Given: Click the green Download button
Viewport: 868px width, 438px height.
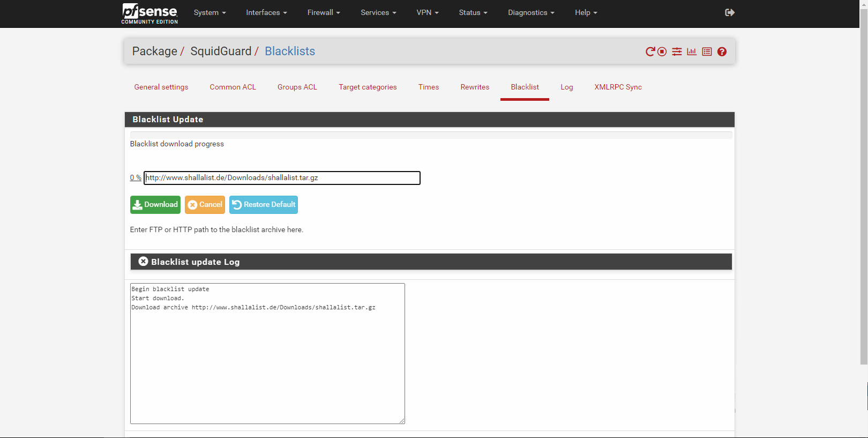Looking at the screenshot, I should pos(155,205).
